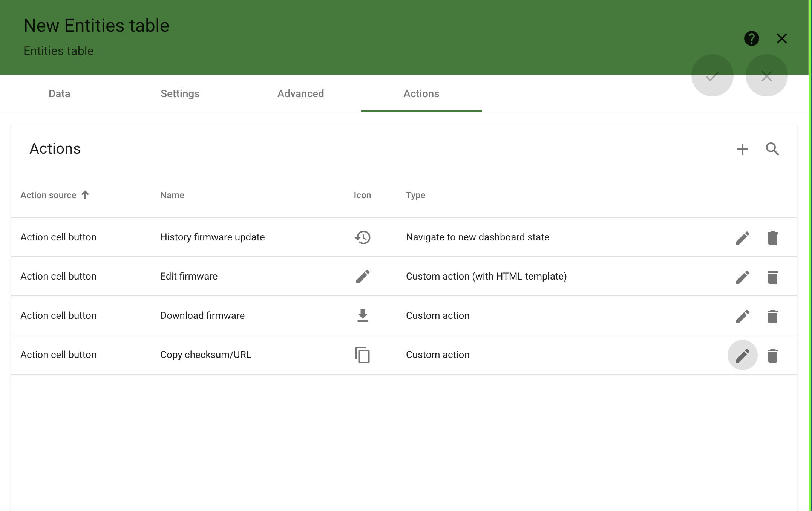Click the 'New Entities table' title
Screen dimensions: 812x511
pyautogui.click(x=96, y=26)
